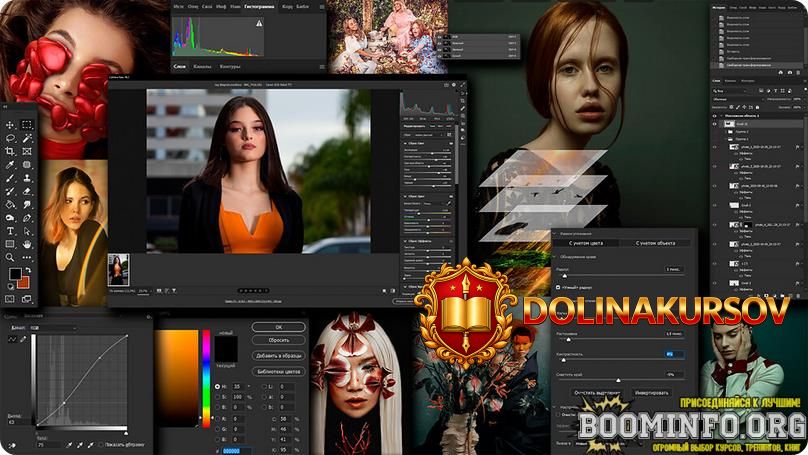Select the С учетом объекта mode tab
The width and height of the screenshot is (808, 455).
655,243
